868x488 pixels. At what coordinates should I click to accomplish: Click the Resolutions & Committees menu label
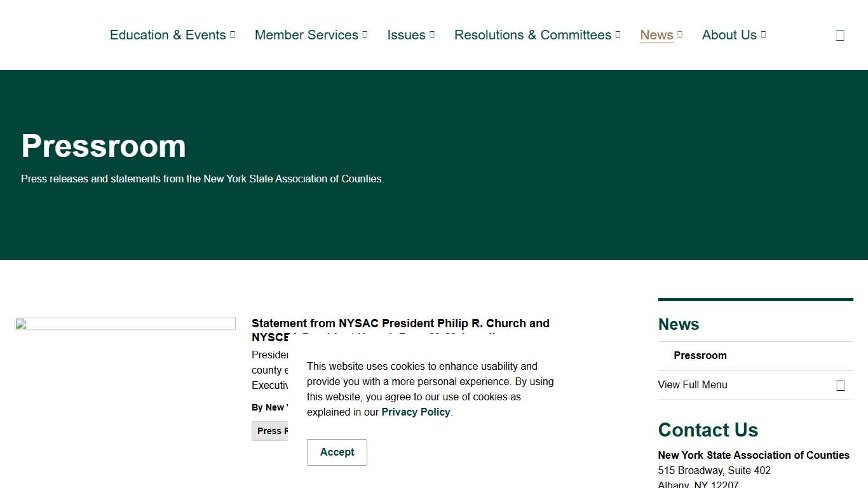tap(532, 35)
